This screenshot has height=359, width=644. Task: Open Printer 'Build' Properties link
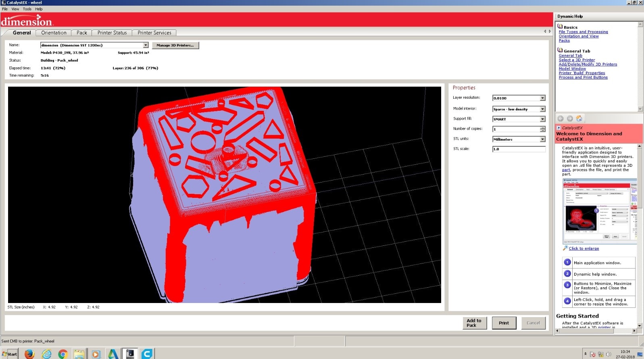click(582, 73)
